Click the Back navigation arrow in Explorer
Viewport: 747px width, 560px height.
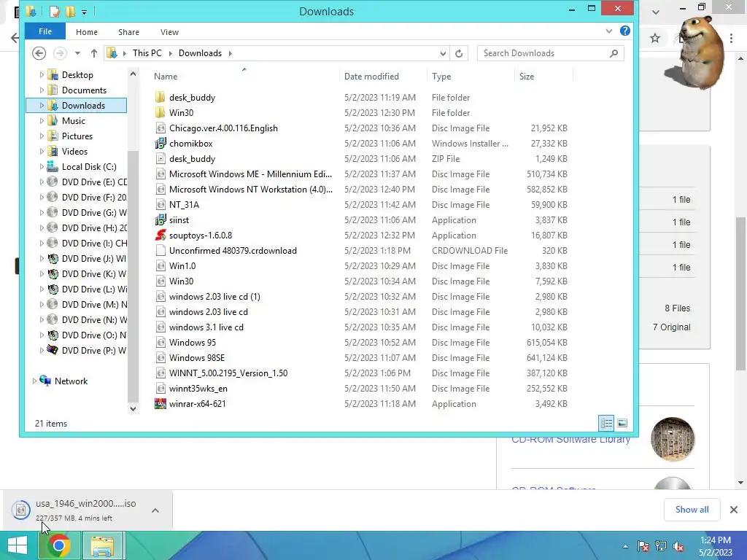[39, 53]
